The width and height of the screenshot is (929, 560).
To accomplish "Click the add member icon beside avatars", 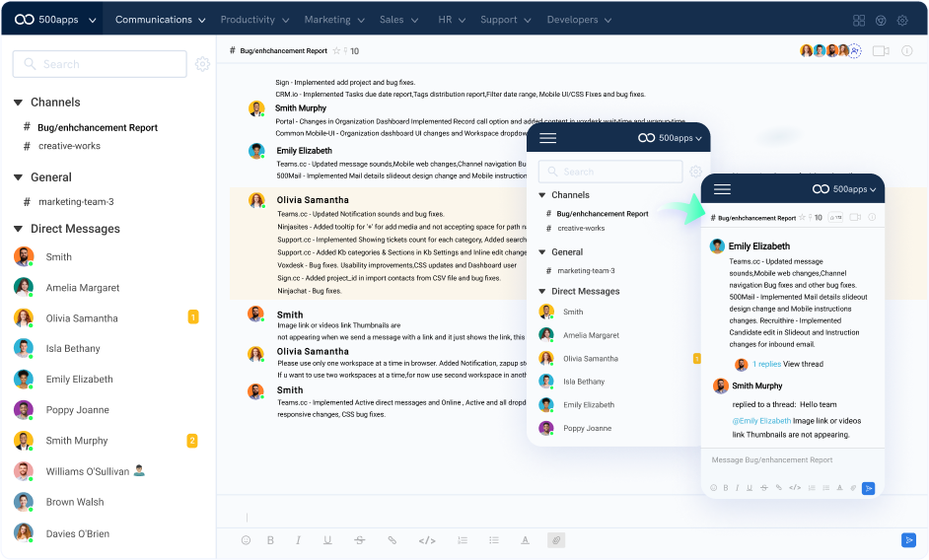I will pyautogui.click(x=855, y=50).
